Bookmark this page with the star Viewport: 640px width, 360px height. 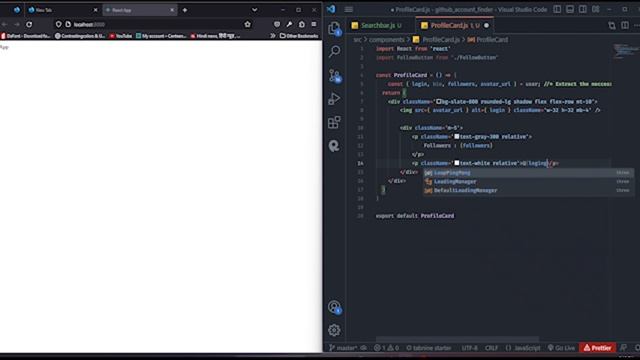247,24
